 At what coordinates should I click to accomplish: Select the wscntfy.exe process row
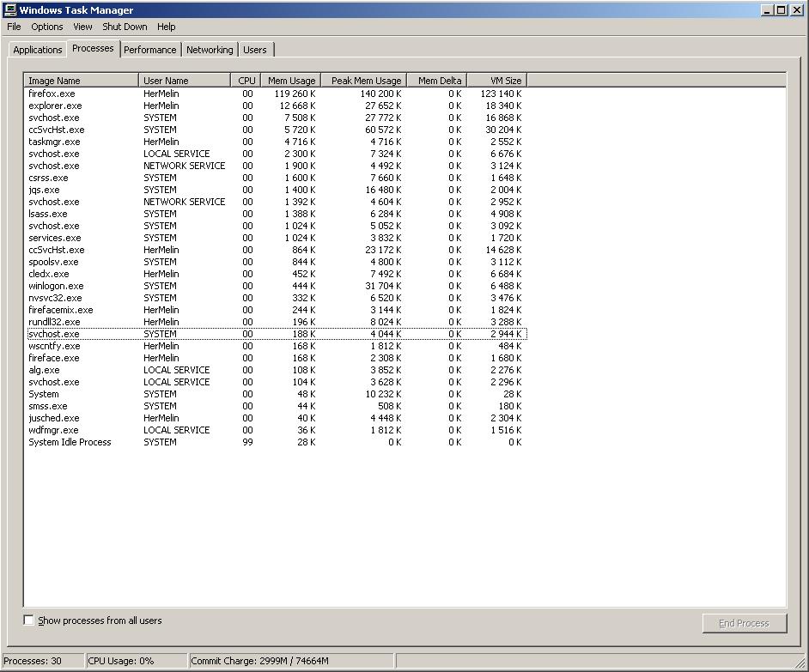277,346
